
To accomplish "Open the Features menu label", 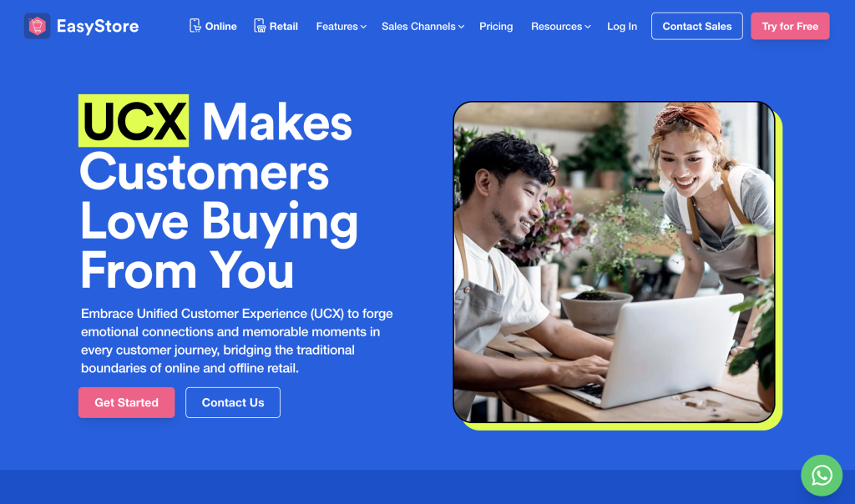I will tap(337, 26).
